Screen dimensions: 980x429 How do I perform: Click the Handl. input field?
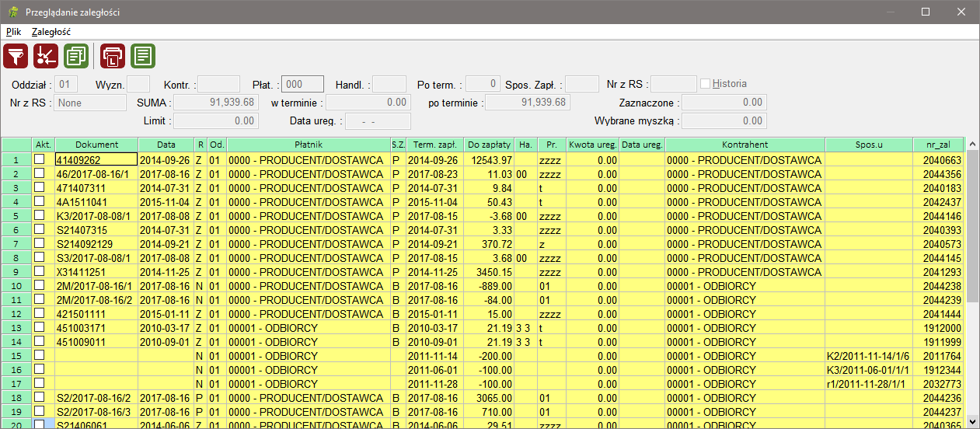pyautogui.click(x=389, y=84)
